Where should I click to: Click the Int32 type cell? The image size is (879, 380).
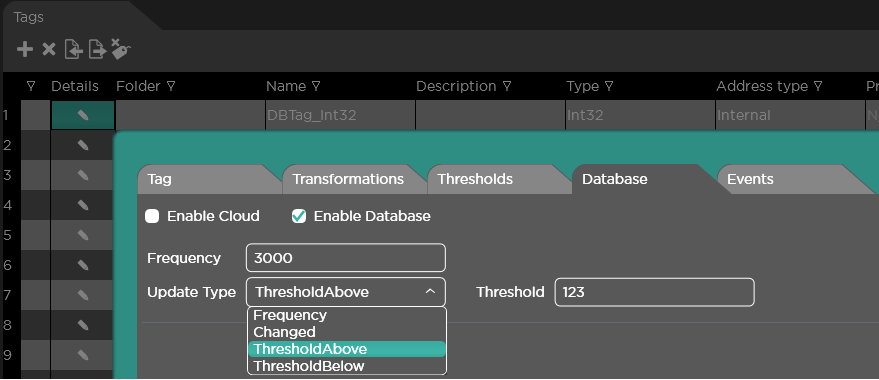[640, 115]
